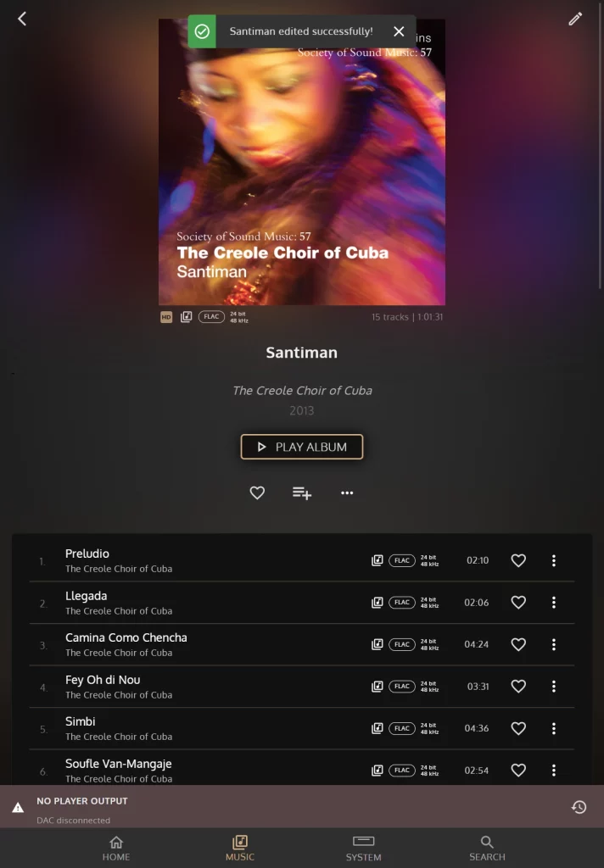The image size is (604, 868).
Task: Add Santiman album to favorites with heart
Action: (x=257, y=492)
